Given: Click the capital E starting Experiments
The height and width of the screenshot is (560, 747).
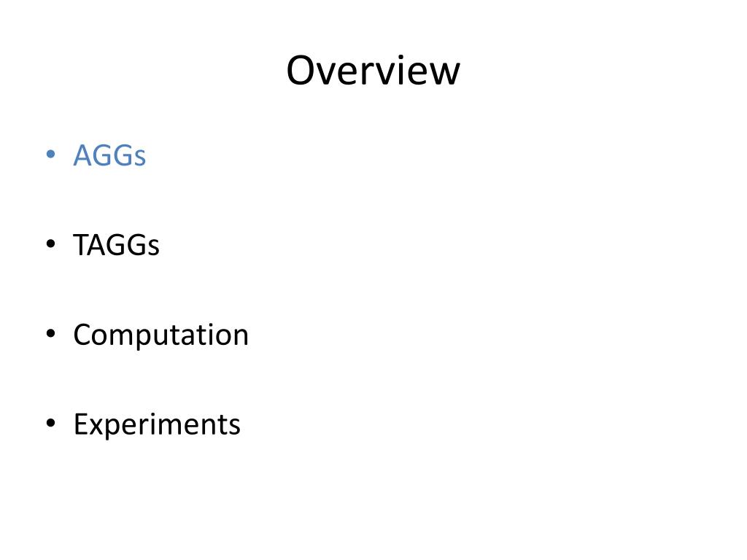Looking at the screenshot, I should (80, 424).
